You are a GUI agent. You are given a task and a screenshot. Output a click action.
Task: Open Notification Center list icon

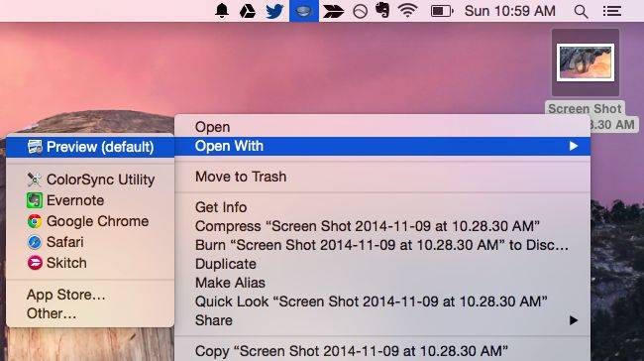coord(612,11)
